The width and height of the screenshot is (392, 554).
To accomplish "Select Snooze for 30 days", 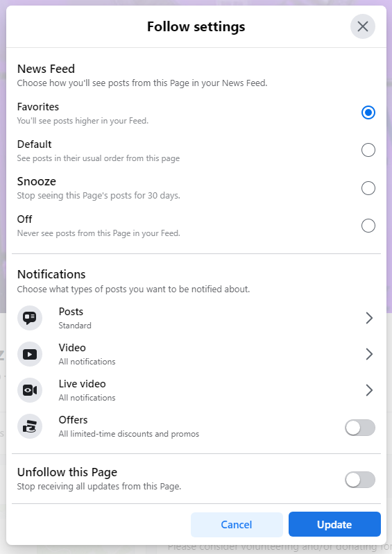I will point(368,188).
